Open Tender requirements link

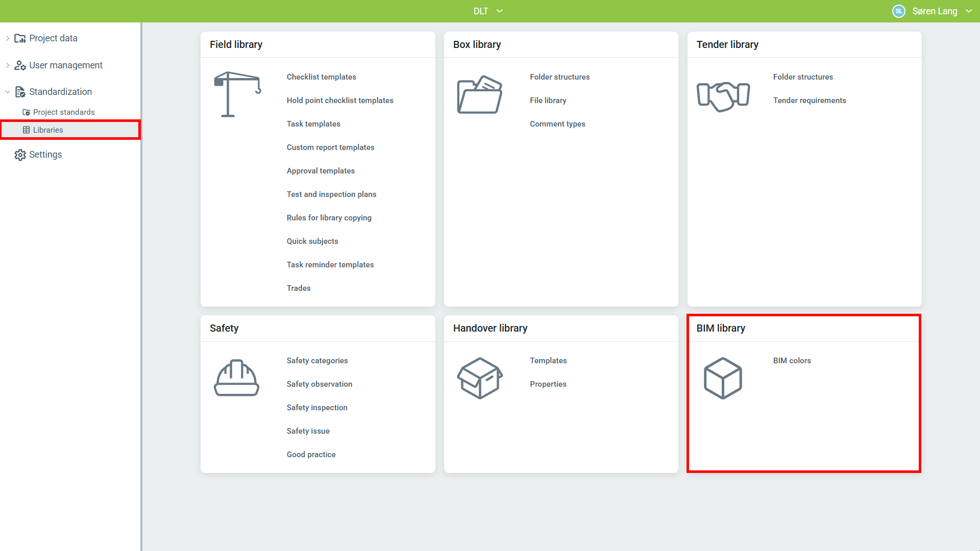pos(809,101)
